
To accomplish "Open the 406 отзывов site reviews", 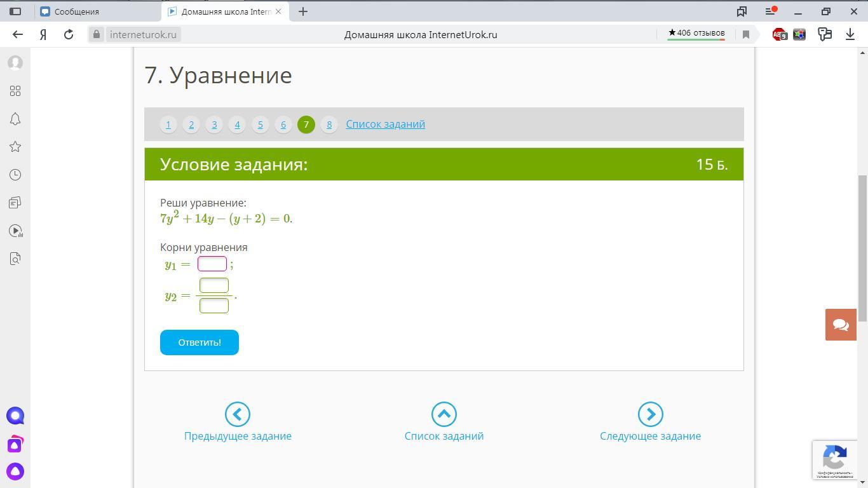I will click(x=696, y=33).
